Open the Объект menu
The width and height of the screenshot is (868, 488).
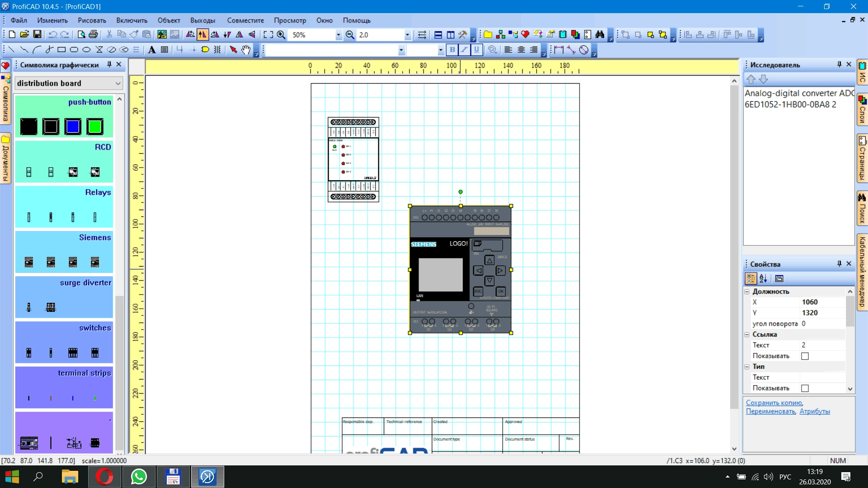[x=169, y=20]
